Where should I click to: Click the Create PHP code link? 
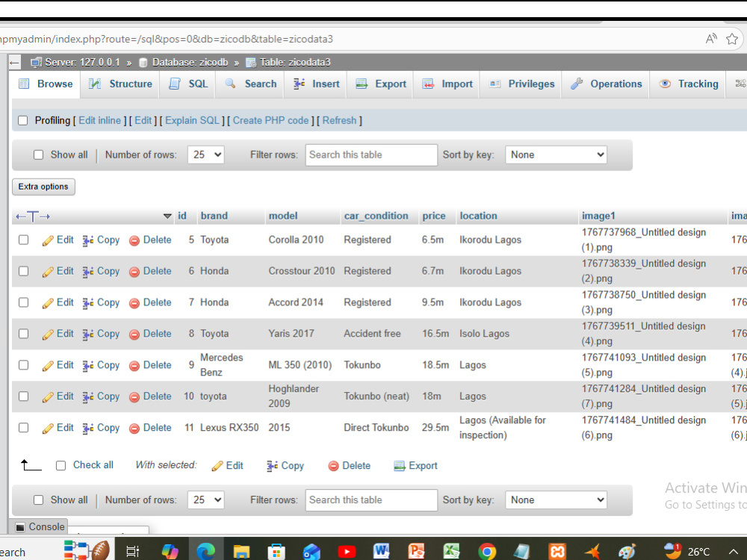(x=270, y=120)
